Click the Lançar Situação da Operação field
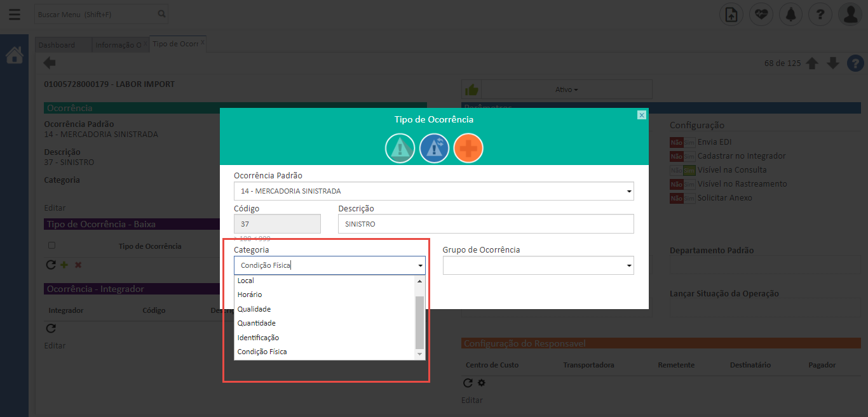 click(765, 308)
